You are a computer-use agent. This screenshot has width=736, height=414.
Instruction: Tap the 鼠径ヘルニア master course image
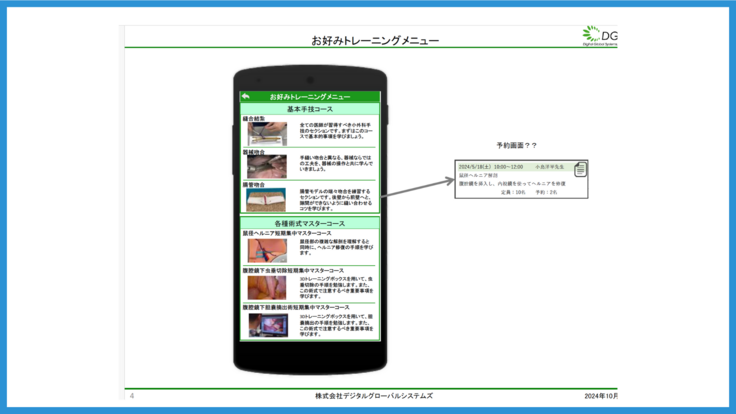pos(267,250)
